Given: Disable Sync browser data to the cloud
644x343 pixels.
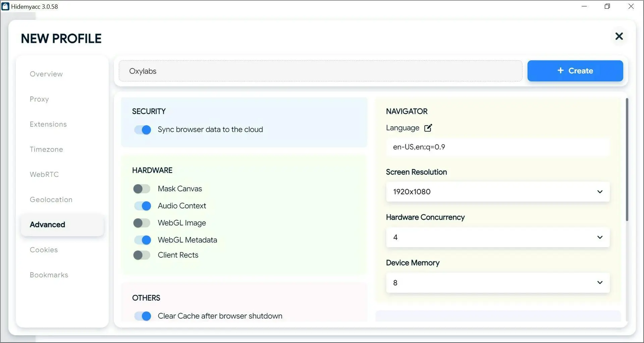Looking at the screenshot, I should 143,130.
